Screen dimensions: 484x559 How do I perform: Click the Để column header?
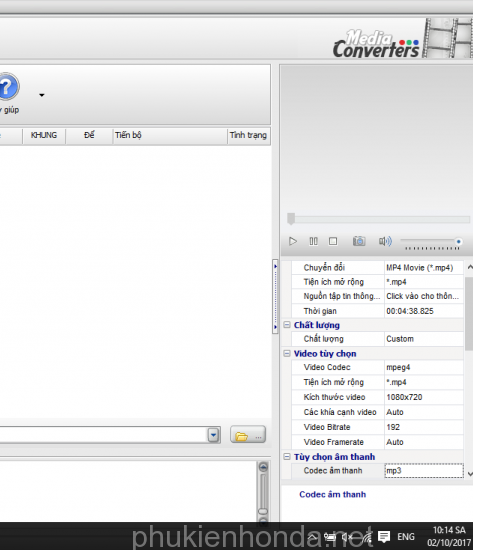89,135
